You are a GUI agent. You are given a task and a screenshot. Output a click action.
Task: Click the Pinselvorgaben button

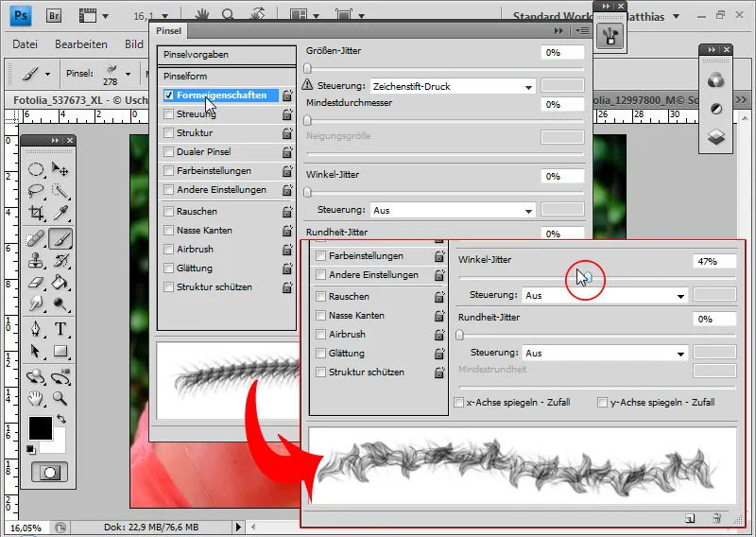tap(227, 55)
